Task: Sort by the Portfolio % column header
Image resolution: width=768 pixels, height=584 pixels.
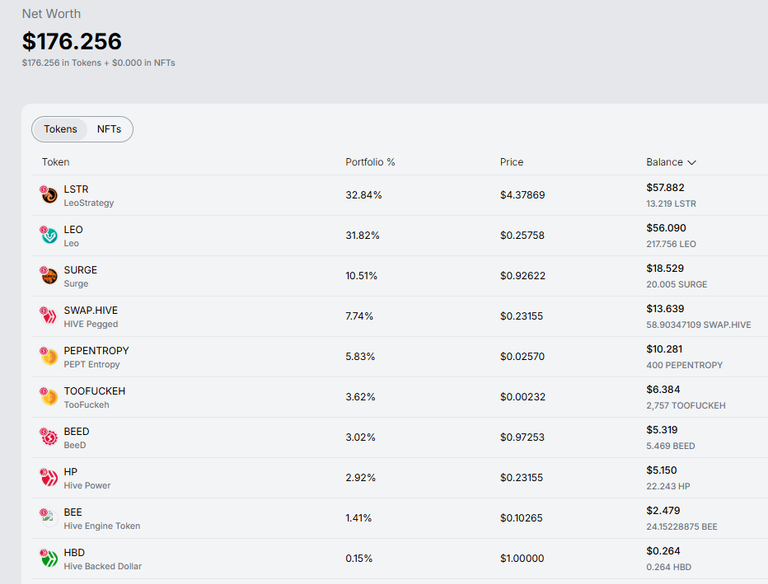Action: point(370,162)
